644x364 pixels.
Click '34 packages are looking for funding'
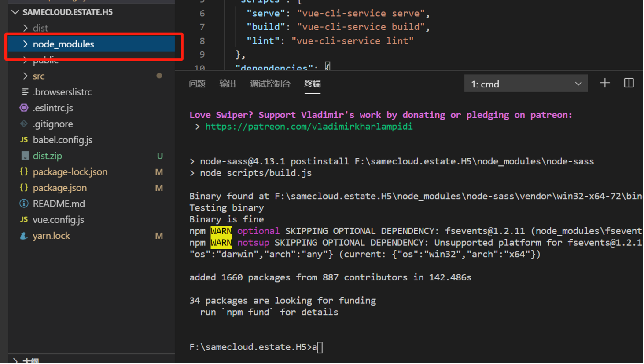click(x=283, y=301)
